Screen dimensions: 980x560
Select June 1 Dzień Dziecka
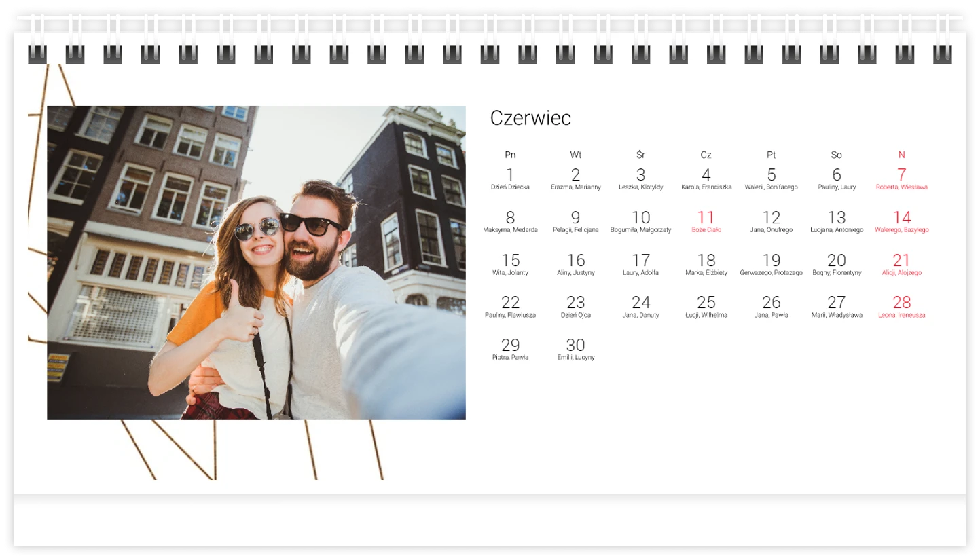[x=510, y=178]
